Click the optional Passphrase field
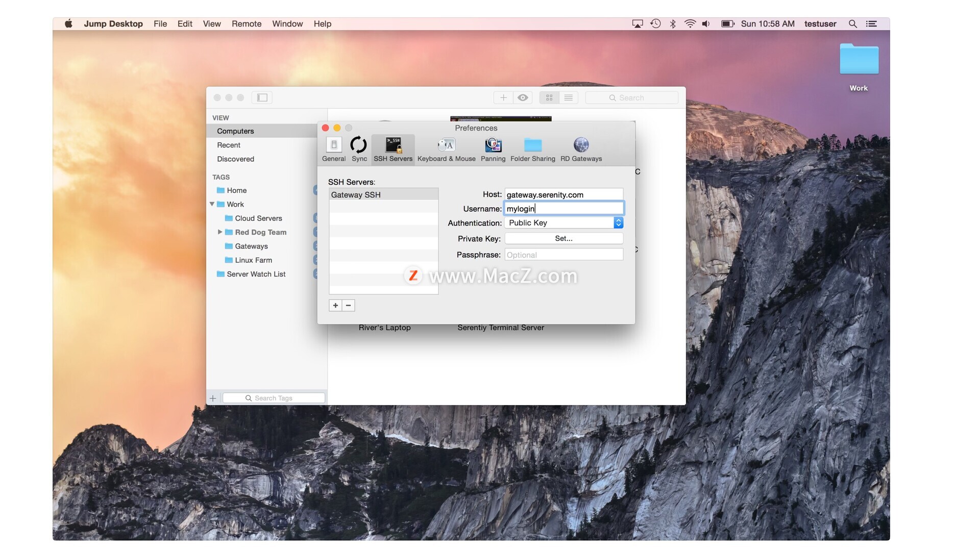 563,255
